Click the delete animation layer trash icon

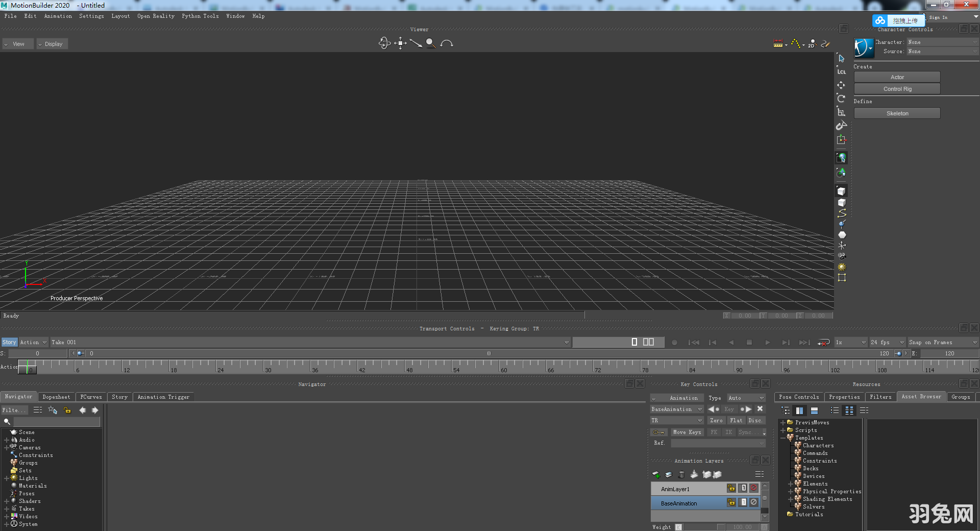point(681,474)
